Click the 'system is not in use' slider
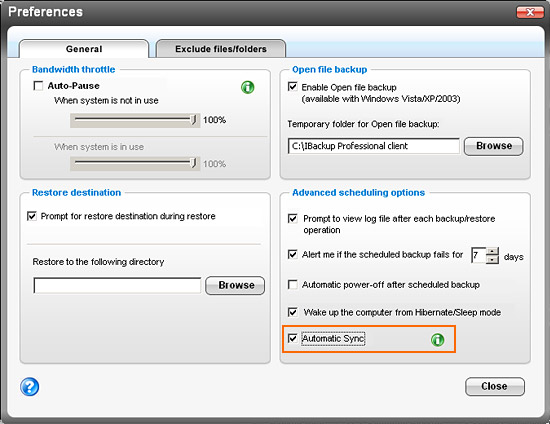The image size is (550, 424). (x=135, y=120)
